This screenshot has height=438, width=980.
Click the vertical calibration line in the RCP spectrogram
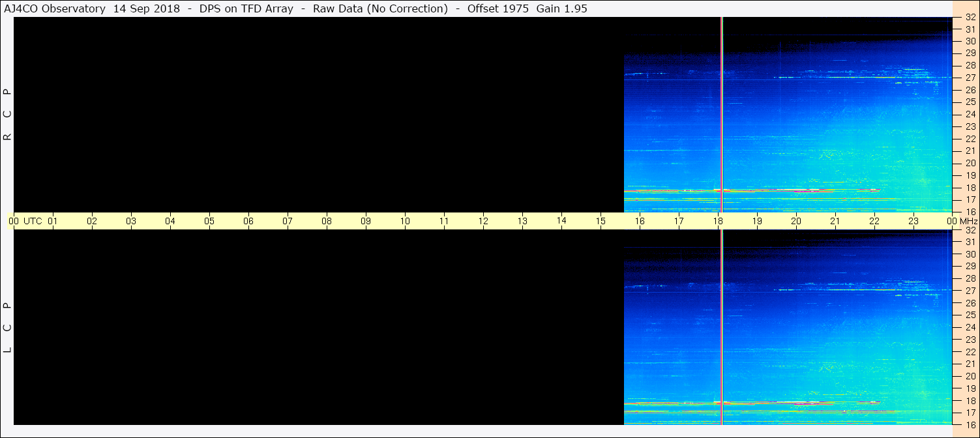click(722, 114)
